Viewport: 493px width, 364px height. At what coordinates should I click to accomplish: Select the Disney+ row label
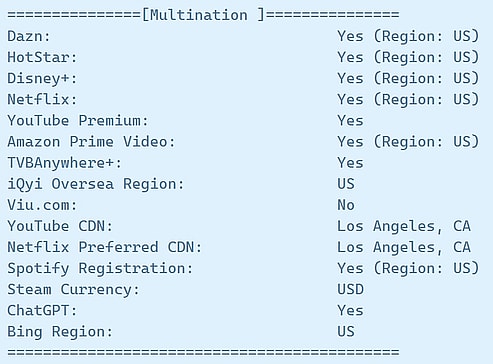(42, 78)
